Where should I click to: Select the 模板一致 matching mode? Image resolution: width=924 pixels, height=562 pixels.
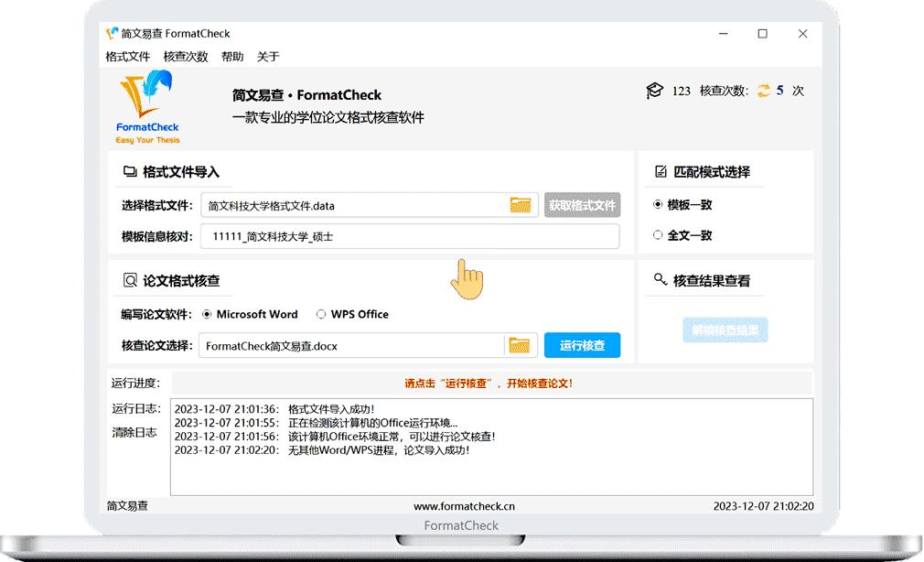(682, 205)
